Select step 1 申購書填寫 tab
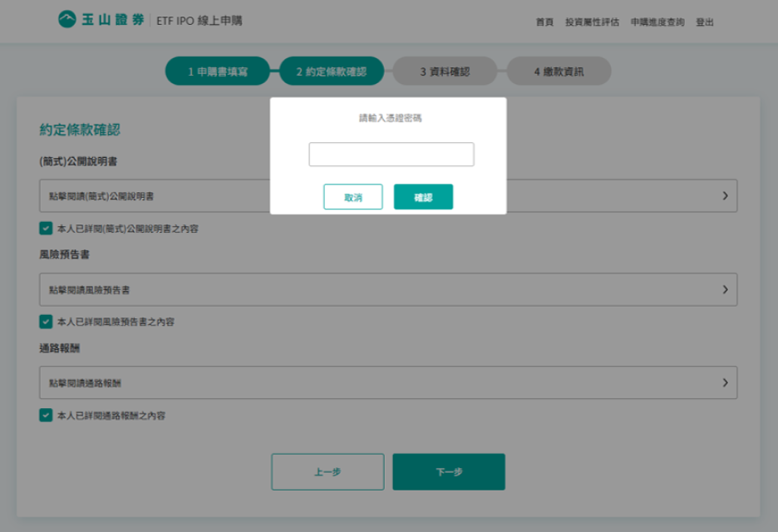This screenshot has width=778, height=532. (217, 71)
